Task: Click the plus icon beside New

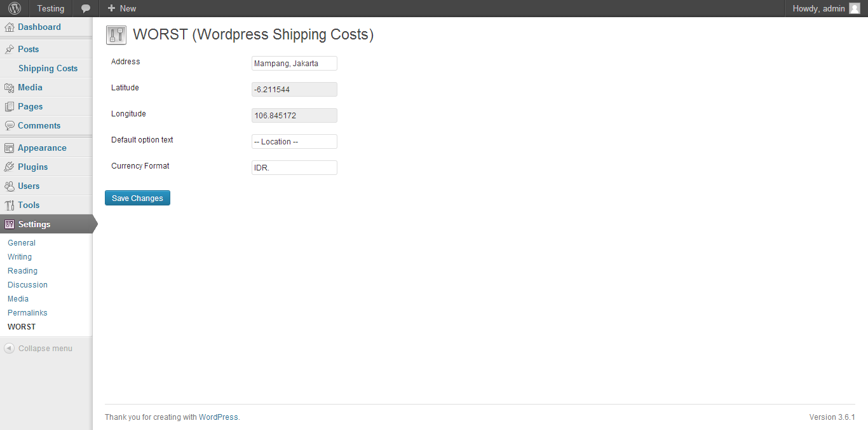Action: click(x=111, y=8)
